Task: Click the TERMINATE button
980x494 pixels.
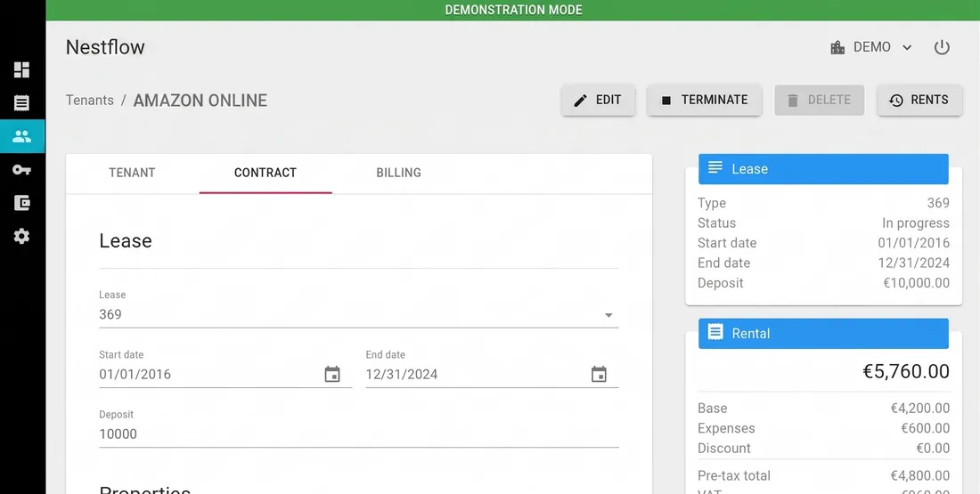Action: pos(705,100)
